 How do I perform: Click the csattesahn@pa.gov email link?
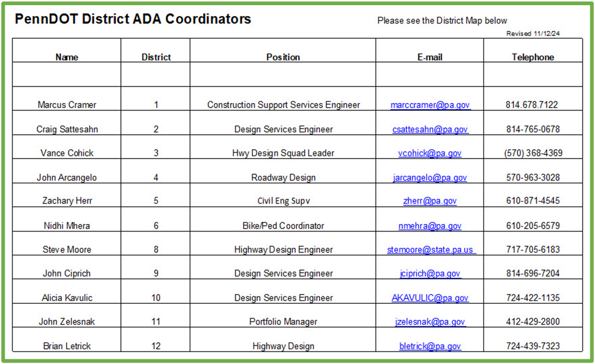430,130
